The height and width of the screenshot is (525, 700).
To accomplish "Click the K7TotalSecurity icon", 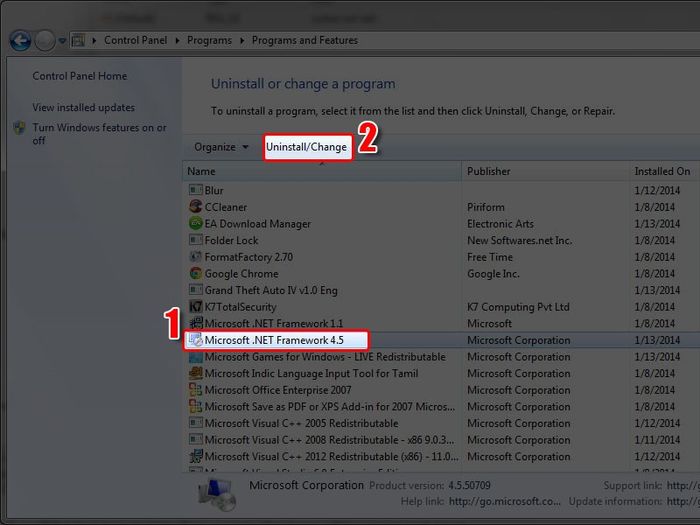I will point(196,307).
